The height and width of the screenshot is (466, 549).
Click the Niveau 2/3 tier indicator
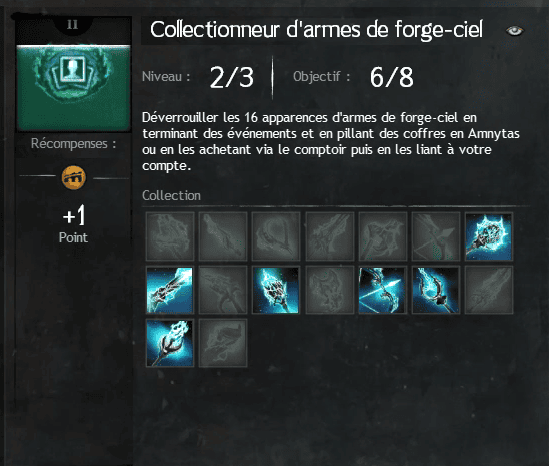pyautogui.click(x=198, y=77)
